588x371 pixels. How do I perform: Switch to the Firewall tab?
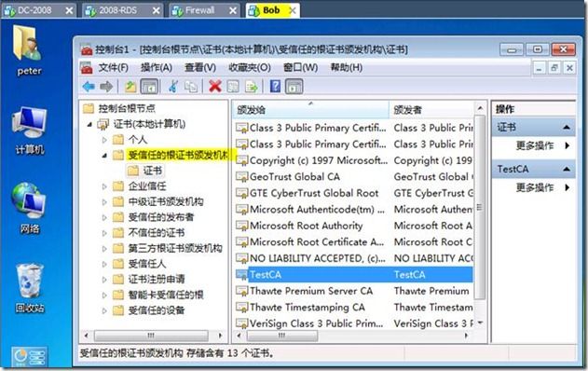(204, 10)
